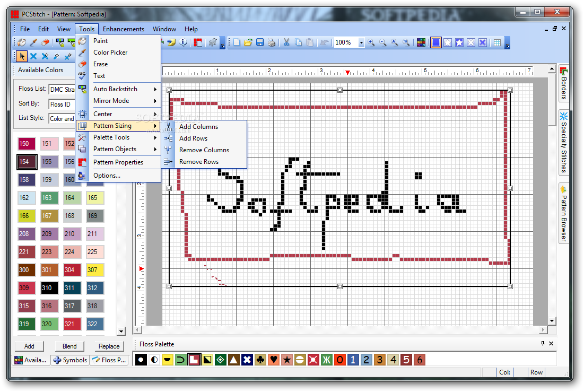This screenshot has height=392, width=584.
Task: Open an existing pattern file
Action: point(248,42)
